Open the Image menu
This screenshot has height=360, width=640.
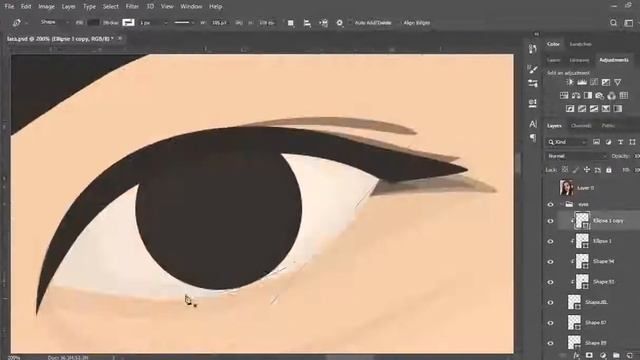[x=46, y=7]
